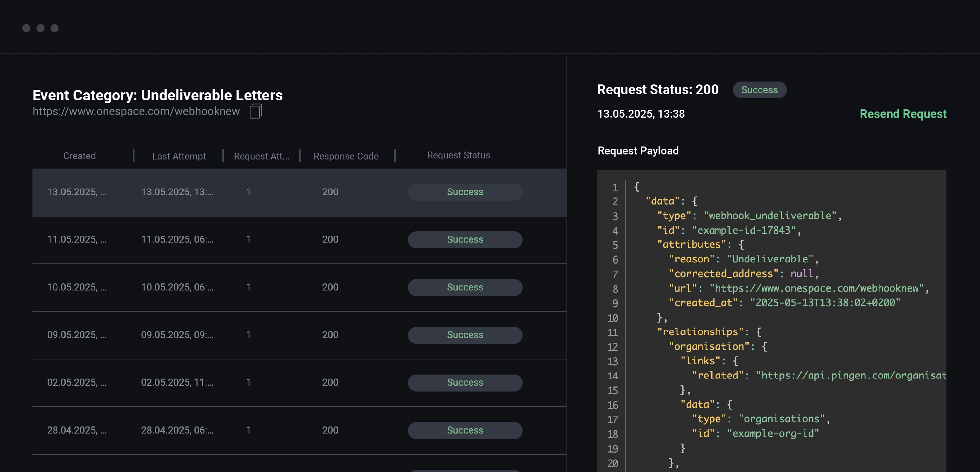Viewport: 980px width, 472px height.
Task: Click the third window control dot
Action: click(x=54, y=28)
